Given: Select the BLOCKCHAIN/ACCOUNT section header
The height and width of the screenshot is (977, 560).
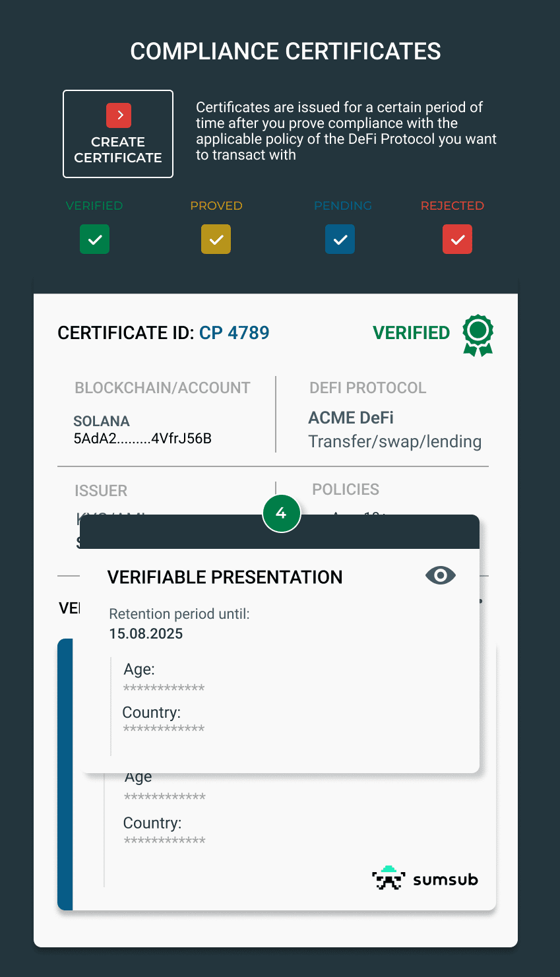Looking at the screenshot, I should tap(162, 388).
